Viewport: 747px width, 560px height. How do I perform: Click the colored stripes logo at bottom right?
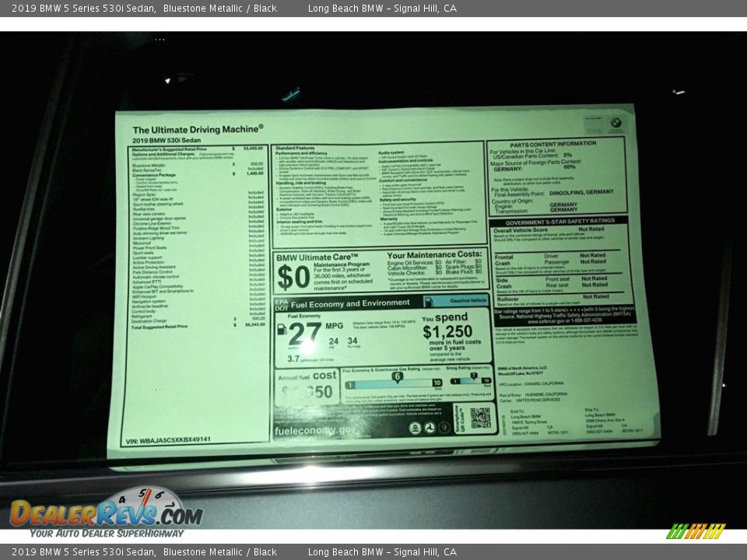click(x=696, y=531)
